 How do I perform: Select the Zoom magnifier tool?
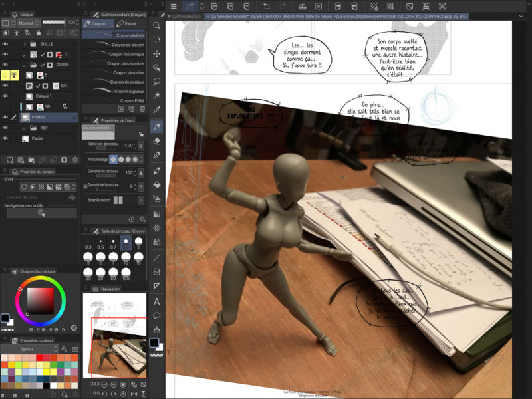157,26
